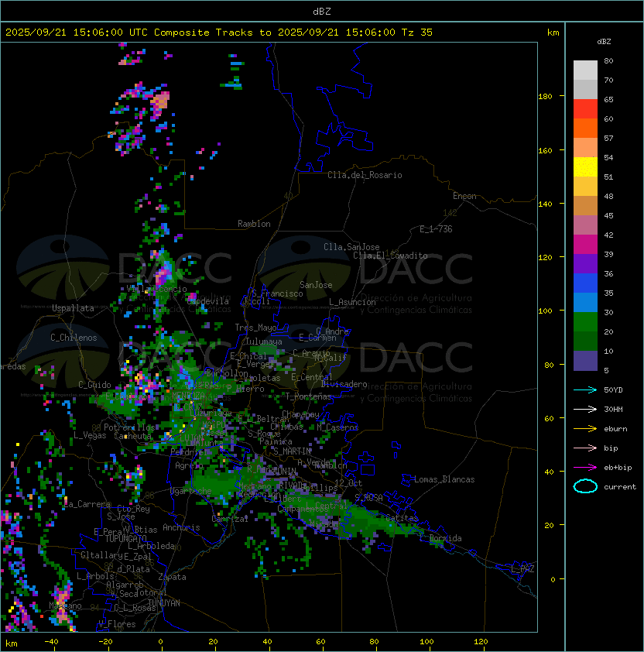Pick the purple 36–39 dBZ swatch
Screen dimensions: 644x652
585,263
